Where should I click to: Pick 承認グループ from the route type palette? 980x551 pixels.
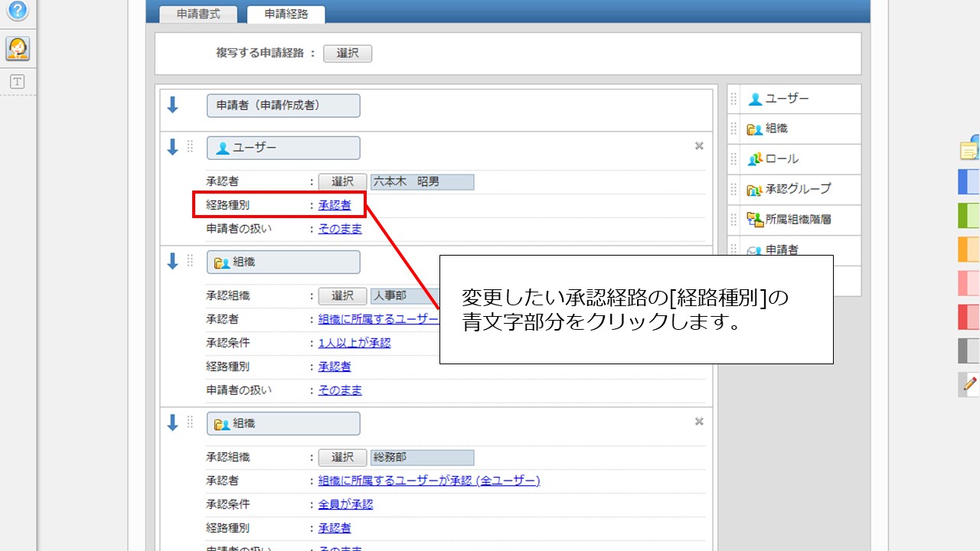[797, 189]
